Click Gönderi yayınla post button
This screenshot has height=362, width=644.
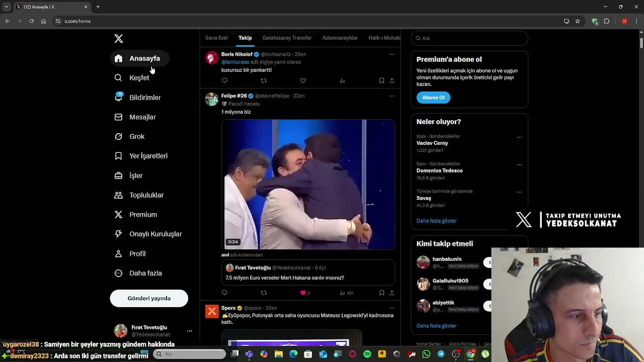[x=149, y=298]
